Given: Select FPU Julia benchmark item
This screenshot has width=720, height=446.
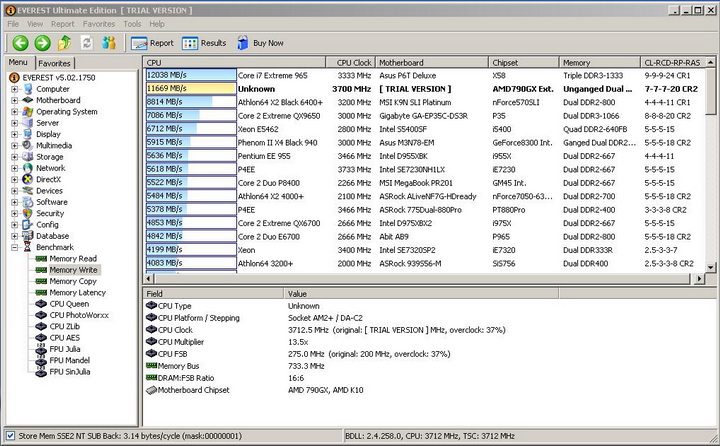Looking at the screenshot, I should click(68, 349).
